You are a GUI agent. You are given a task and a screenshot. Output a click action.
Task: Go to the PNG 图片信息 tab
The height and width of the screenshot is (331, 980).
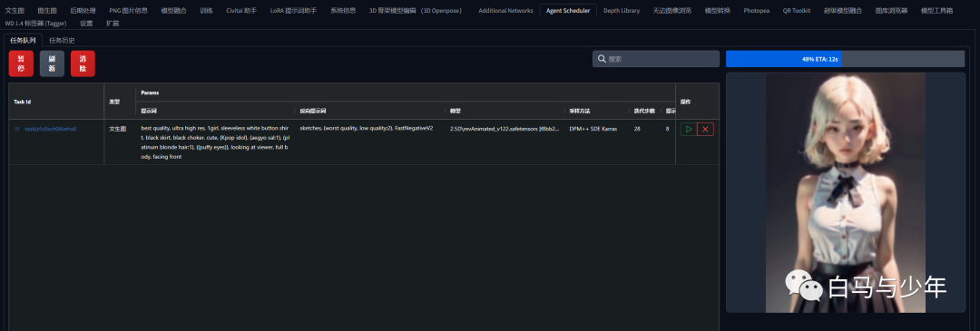tap(128, 11)
